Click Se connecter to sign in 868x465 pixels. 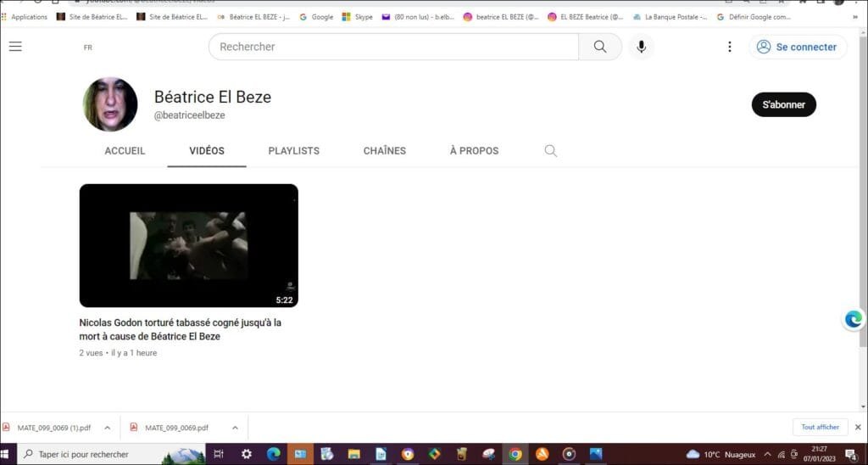tap(797, 47)
